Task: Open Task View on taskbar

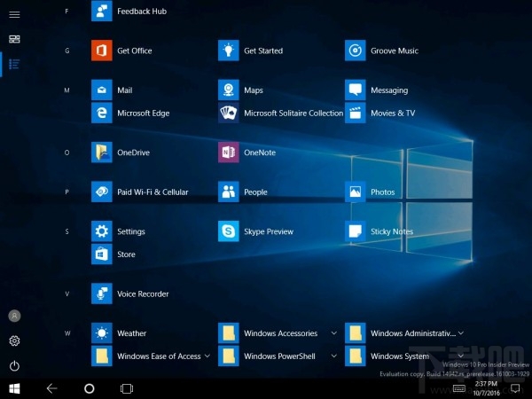Action: coord(127,388)
